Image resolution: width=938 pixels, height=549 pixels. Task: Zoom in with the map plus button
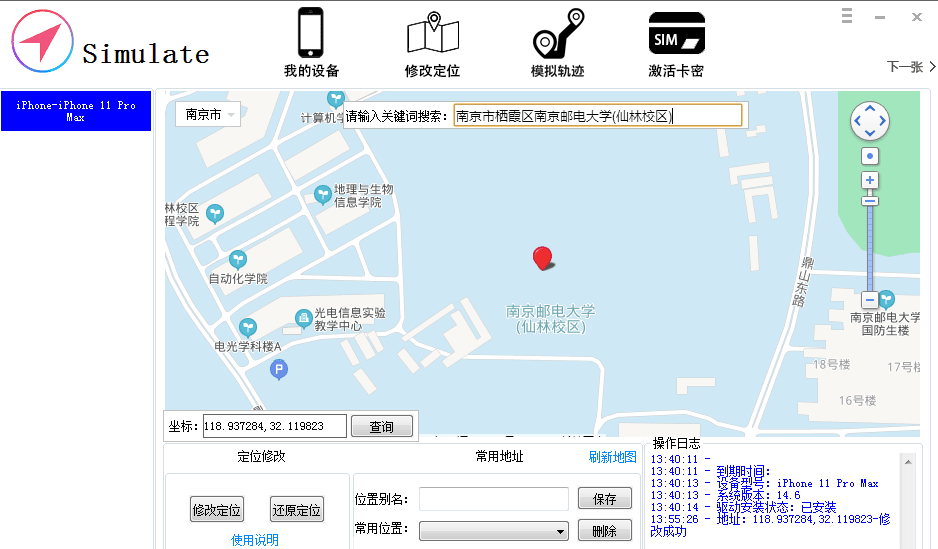tap(870, 180)
